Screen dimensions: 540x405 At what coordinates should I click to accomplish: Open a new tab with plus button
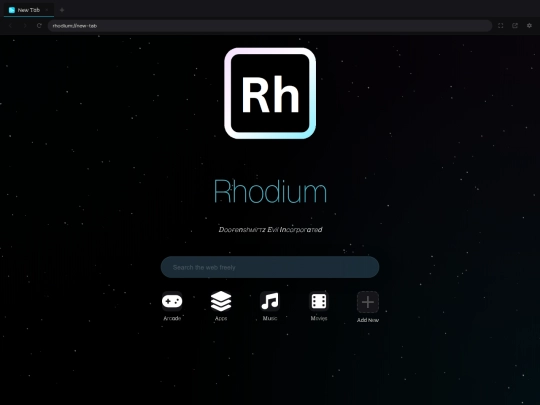(62, 10)
